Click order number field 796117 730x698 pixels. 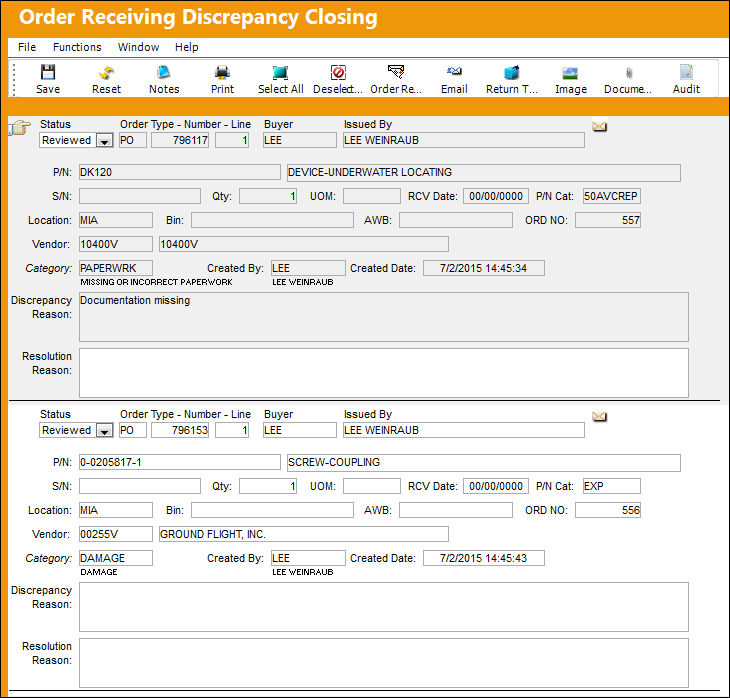point(180,140)
